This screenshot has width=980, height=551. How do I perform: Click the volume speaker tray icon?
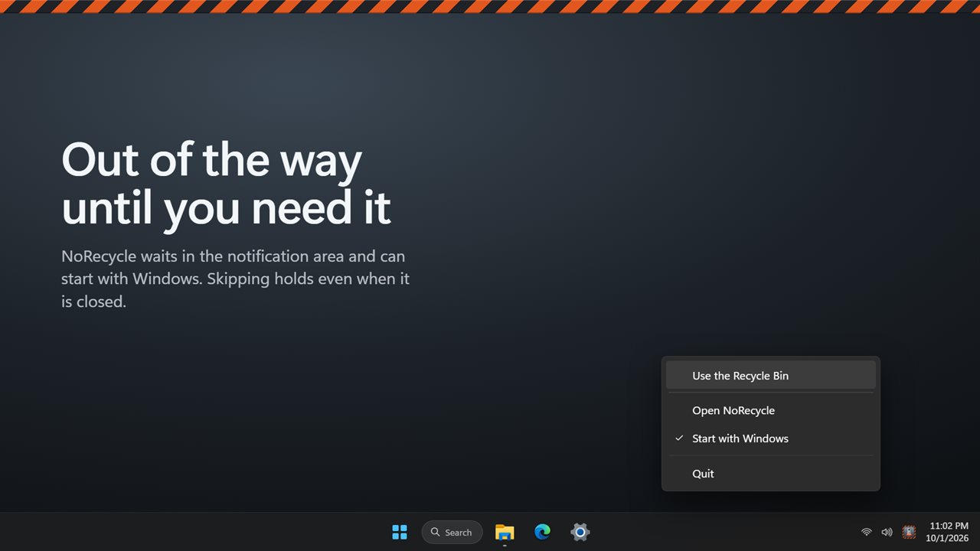pyautogui.click(x=887, y=532)
